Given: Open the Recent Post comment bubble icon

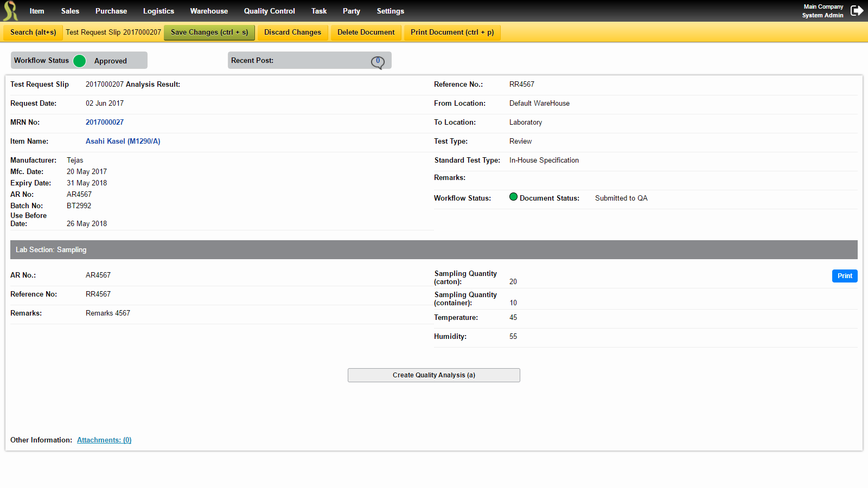Looking at the screenshot, I should [378, 61].
